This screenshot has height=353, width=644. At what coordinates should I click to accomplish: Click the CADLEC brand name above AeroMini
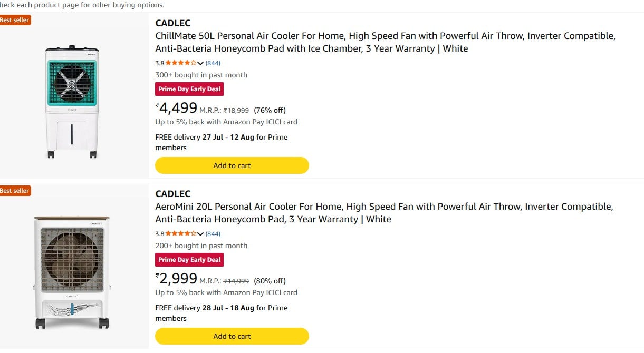(173, 194)
